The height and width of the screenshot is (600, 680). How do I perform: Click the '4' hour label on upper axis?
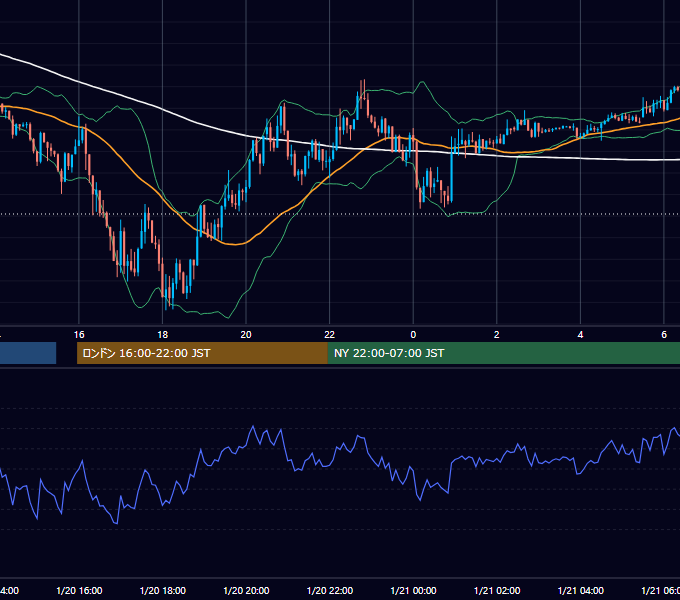(x=580, y=334)
